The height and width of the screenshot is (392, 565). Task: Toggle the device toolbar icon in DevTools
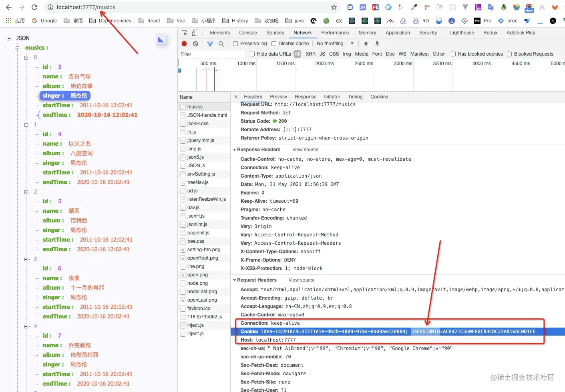[195, 33]
